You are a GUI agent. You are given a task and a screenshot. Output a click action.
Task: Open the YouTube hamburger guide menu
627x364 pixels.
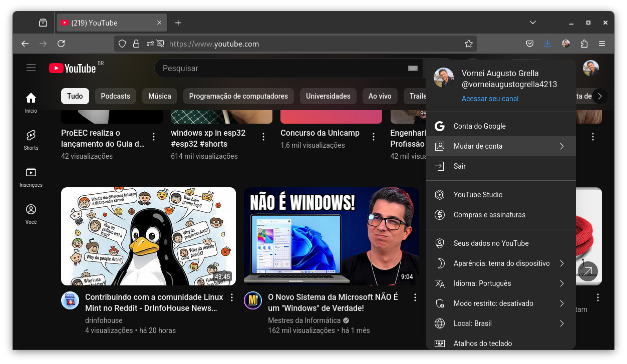click(x=31, y=68)
